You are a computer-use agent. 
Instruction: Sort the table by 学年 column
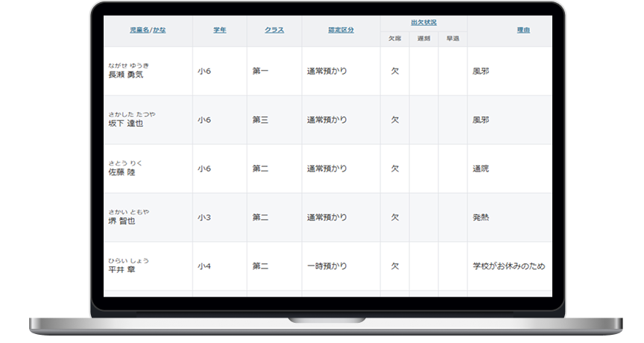[219, 30]
